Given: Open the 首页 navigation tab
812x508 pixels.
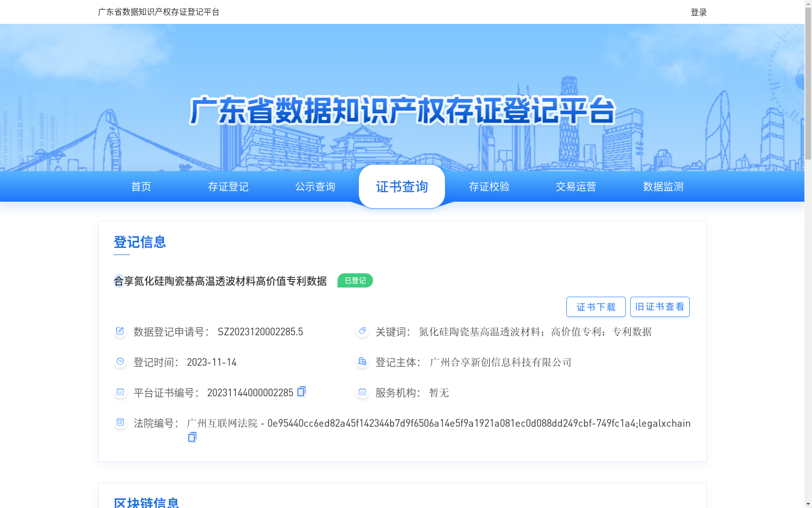Looking at the screenshot, I should pos(141,186).
